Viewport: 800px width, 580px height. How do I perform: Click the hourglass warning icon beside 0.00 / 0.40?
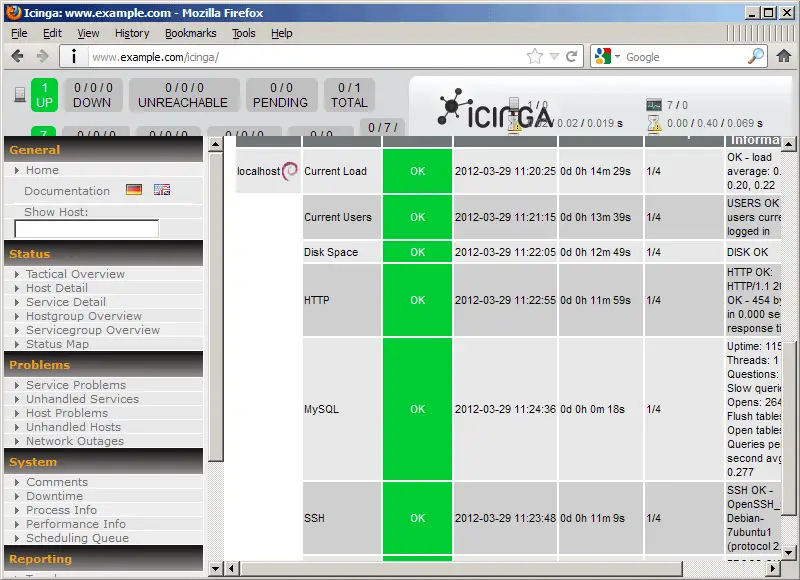(x=654, y=123)
